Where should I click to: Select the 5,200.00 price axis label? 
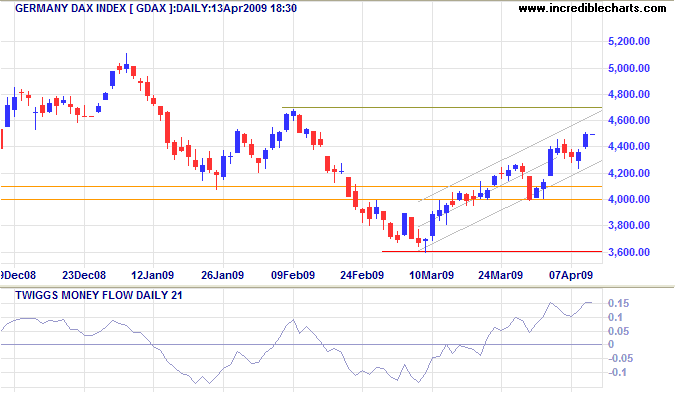pyautogui.click(x=629, y=41)
